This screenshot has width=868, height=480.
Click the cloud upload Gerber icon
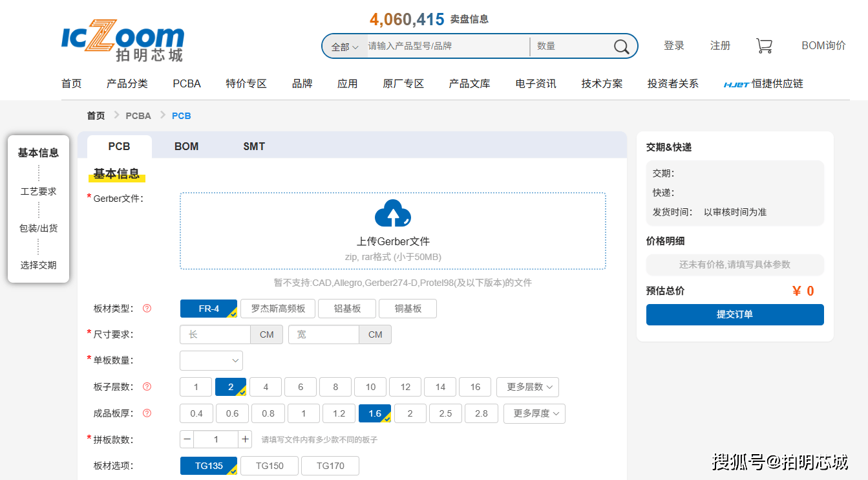[x=393, y=214]
